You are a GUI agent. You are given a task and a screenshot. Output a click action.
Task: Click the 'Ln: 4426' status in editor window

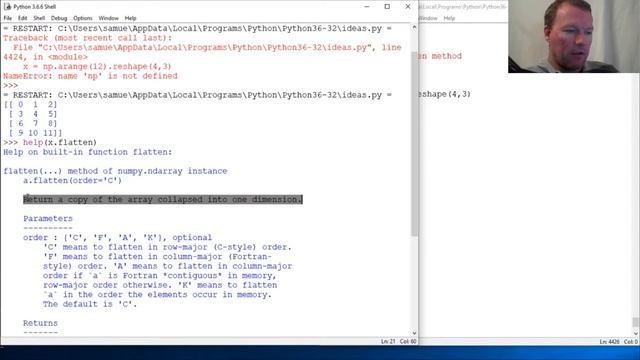click(x=609, y=342)
